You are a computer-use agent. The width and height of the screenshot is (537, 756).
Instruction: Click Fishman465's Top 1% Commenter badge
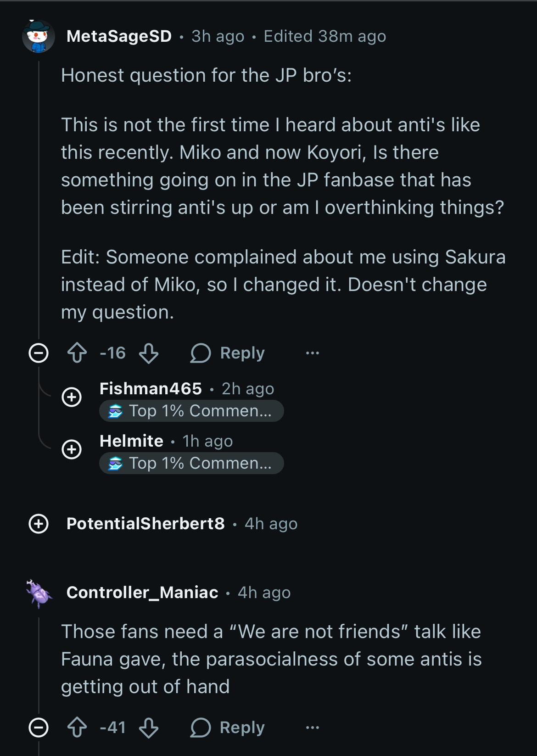point(191,411)
